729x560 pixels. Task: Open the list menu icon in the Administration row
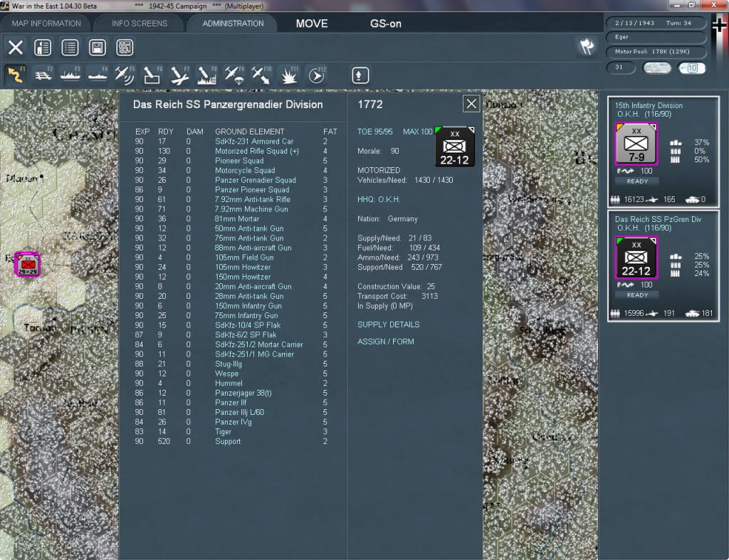[x=70, y=48]
